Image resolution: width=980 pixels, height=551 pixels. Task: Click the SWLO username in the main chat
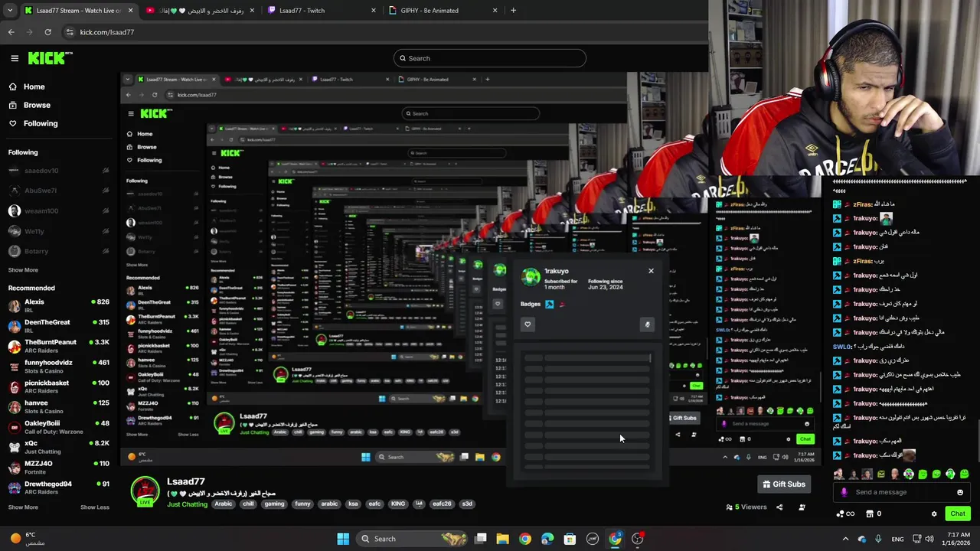(843, 347)
